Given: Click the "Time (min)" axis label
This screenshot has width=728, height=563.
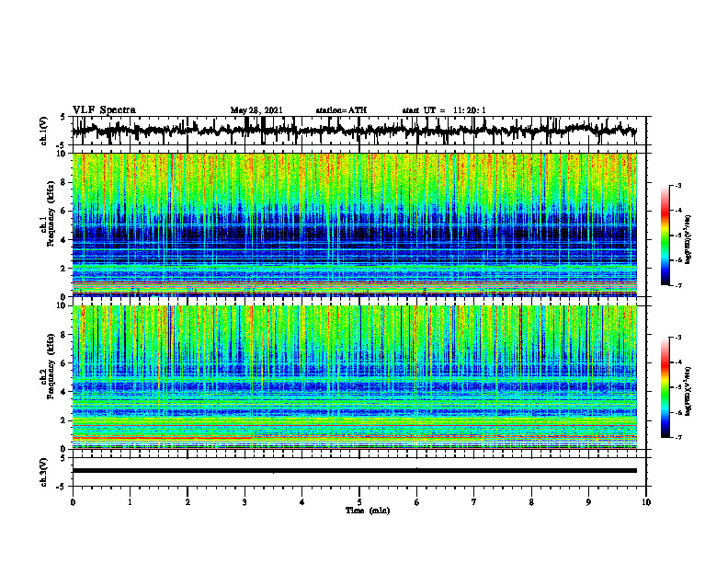Looking at the screenshot, I should (368, 511).
